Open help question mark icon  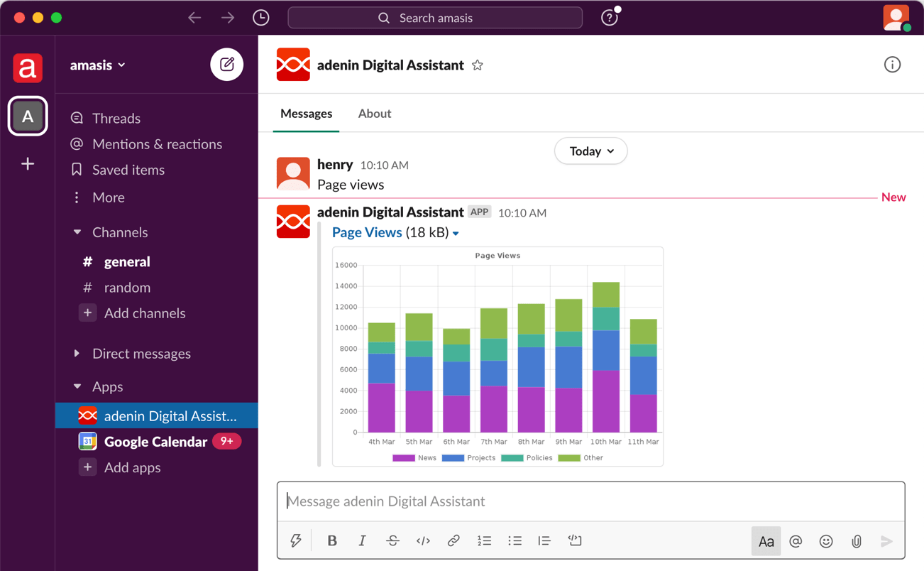click(x=609, y=18)
